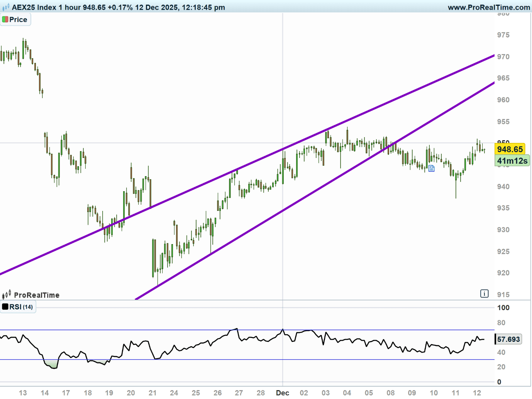Click the yellow 948.65 current price tag
The width and height of the screenshot is (532, 399).
(510, 149)
